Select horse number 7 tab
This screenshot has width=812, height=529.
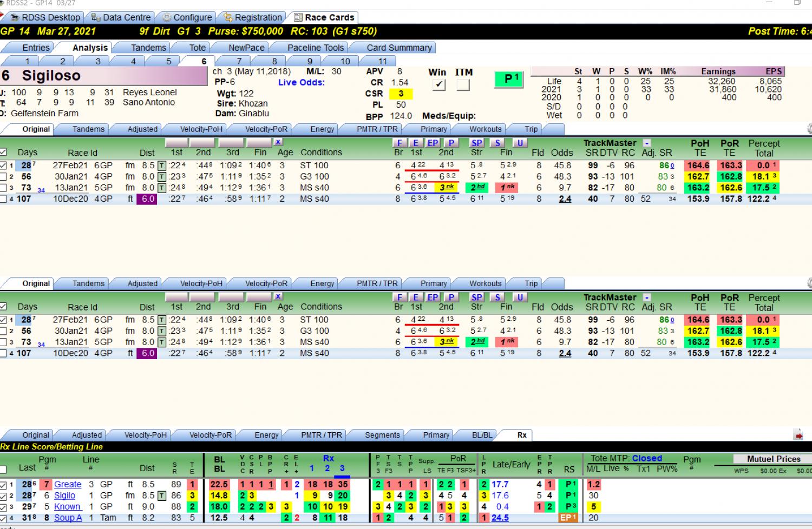pyautogui.click(x=239, y=61)
